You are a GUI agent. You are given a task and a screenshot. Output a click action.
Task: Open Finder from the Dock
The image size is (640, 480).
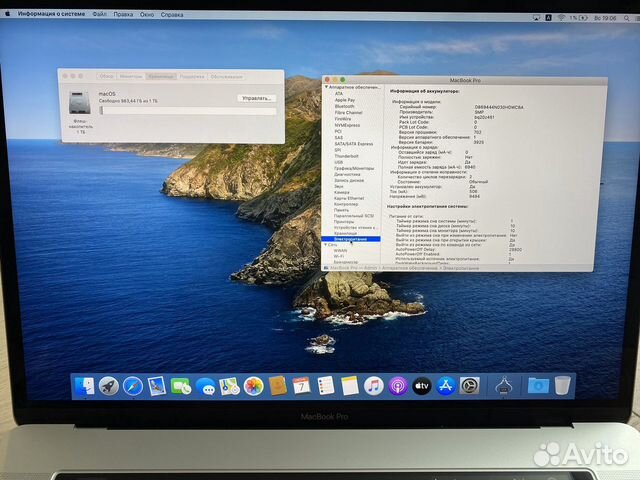coord(84,386)
